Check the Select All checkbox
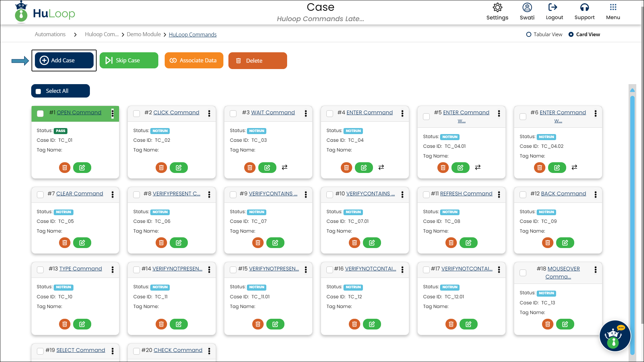The height and width of the screenshot is (362, 644). (x=38, y=91)
